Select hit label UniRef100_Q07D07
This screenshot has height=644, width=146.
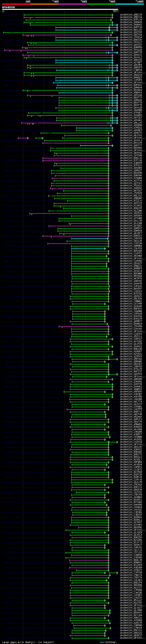(131, 226)
